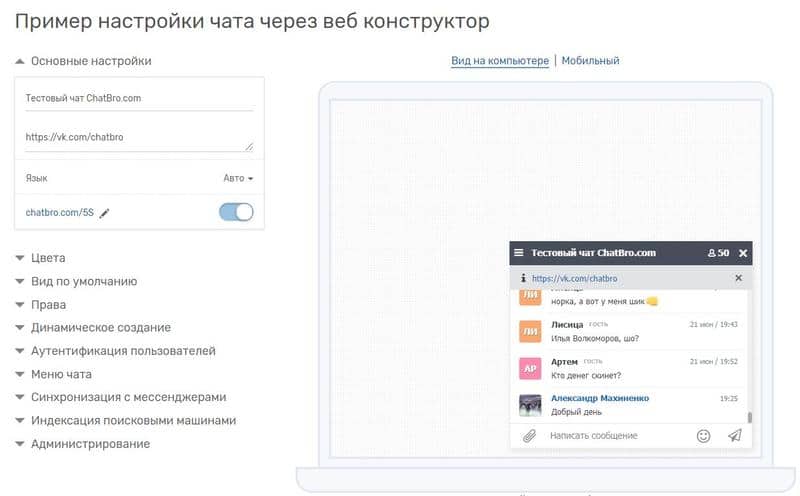
Task: Click the Тестовый чат ChatBro.com name field
Action: (139, 98)
